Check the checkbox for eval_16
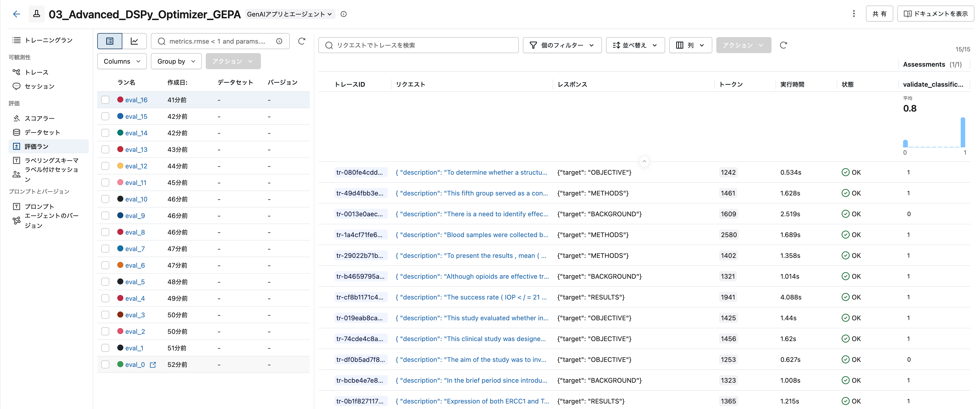Image resolution: width=980 pixels, height=409 pixels. [105, 100]
